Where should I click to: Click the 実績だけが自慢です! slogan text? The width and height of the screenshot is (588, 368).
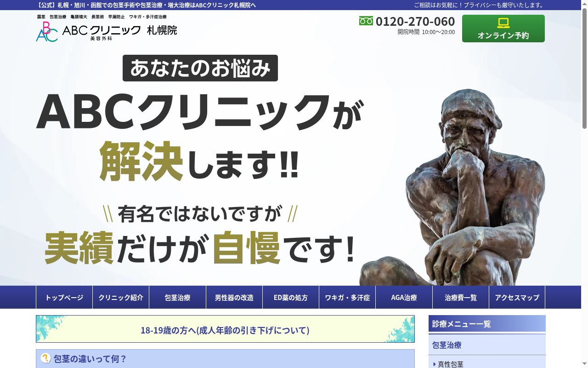tap(200, 247)
